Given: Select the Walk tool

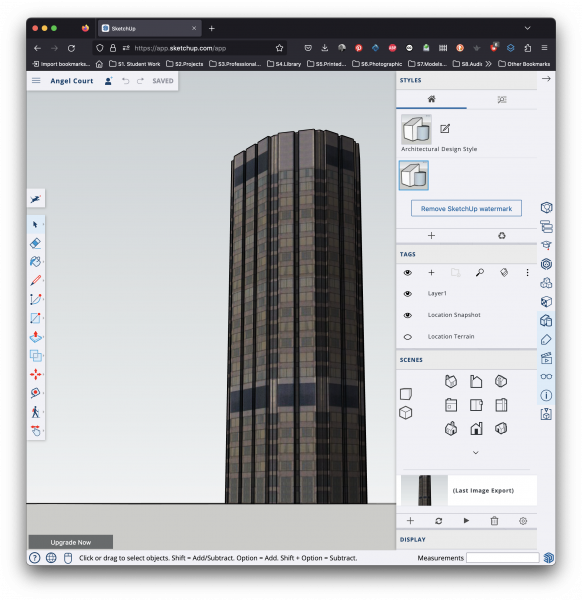Looking at the screenshot, I should click(36, 412).
